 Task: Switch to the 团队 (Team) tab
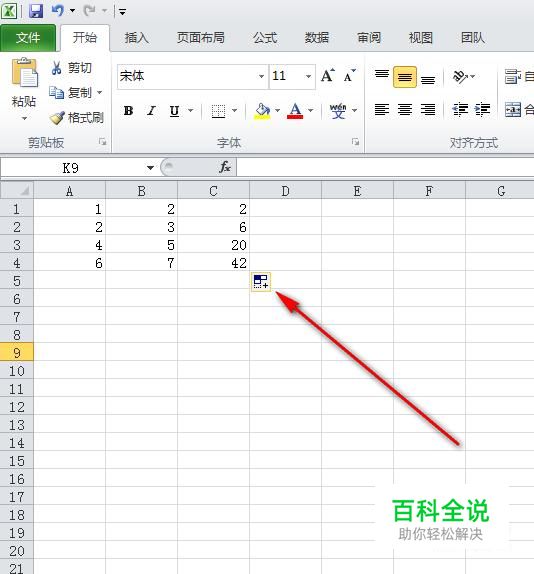click(473, 38)
